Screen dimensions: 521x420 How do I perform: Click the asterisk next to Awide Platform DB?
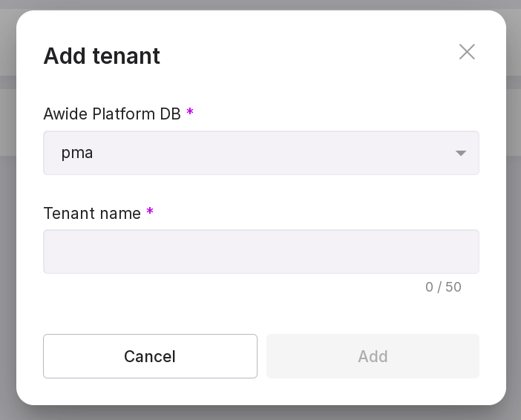tap(190, 113)
